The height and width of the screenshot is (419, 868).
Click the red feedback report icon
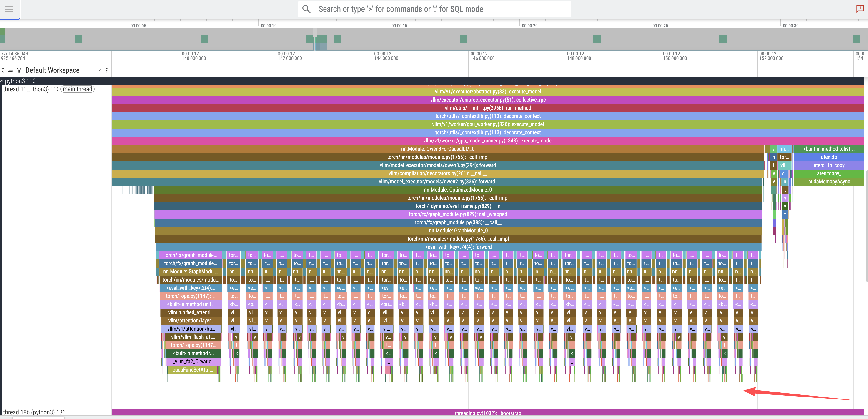point(860,9)
